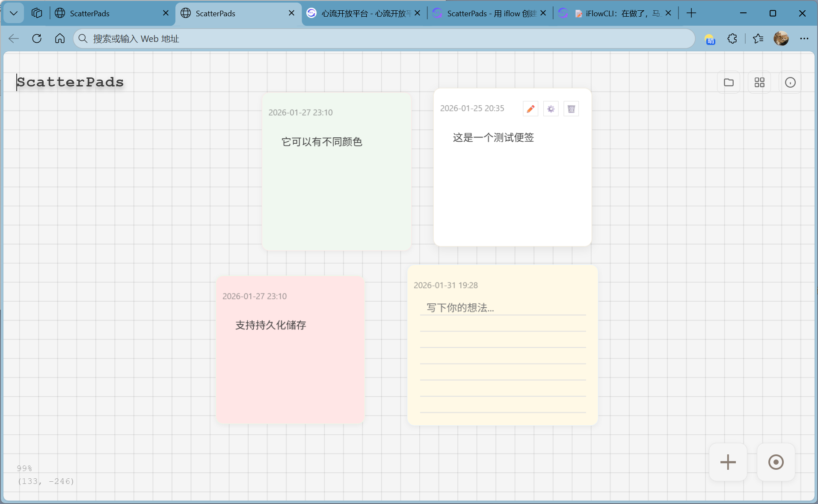Open browser extensions puzzle icon
The image size is (818, 504).
click(732, 39)
